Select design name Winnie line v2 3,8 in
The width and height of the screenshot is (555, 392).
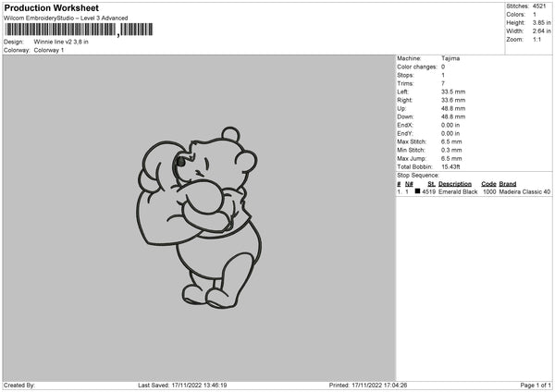pos(61,42)
